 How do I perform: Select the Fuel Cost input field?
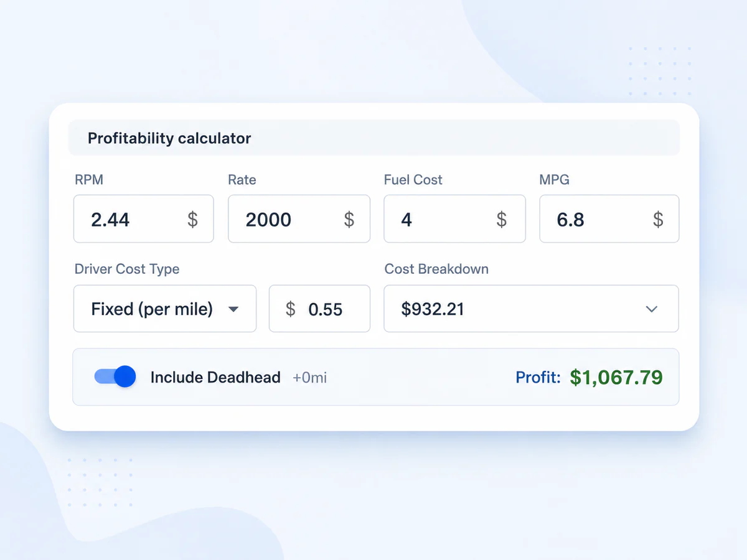pyautogui.click(x=454, y=219)
